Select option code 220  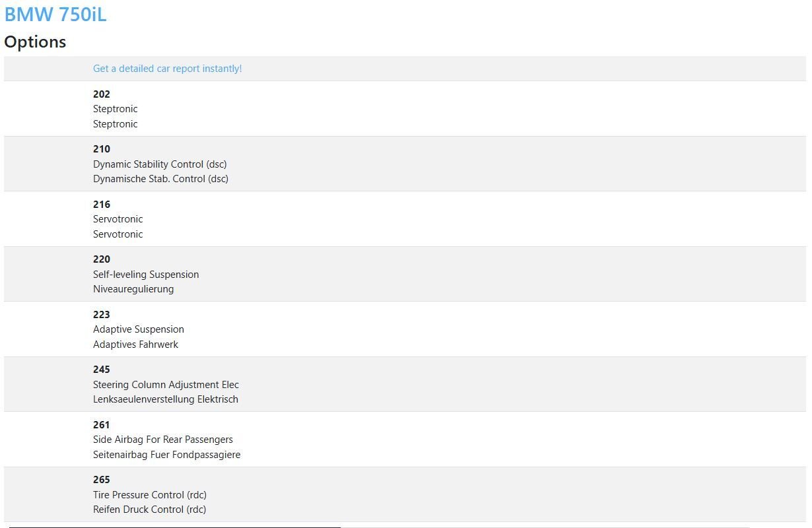point(102,259)
